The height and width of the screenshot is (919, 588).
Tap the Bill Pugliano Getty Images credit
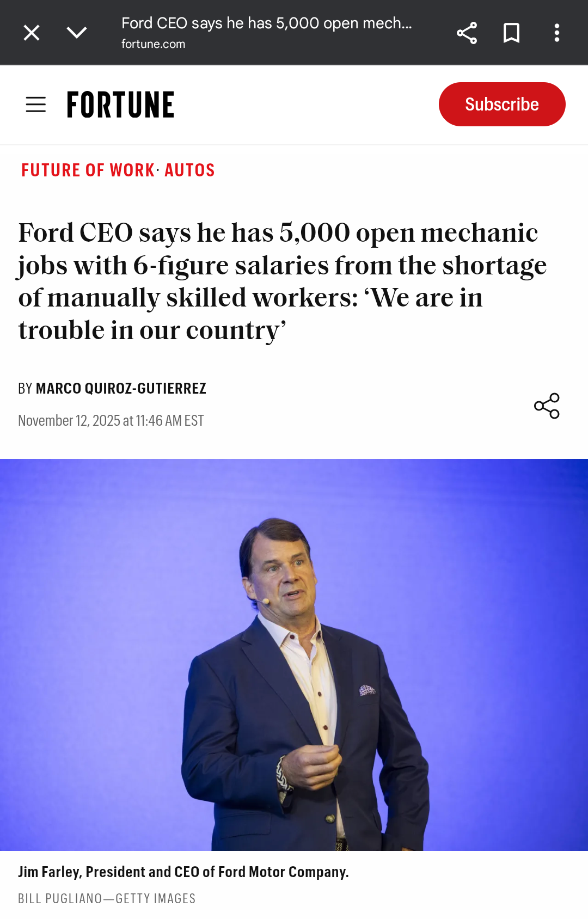[107, 899]
